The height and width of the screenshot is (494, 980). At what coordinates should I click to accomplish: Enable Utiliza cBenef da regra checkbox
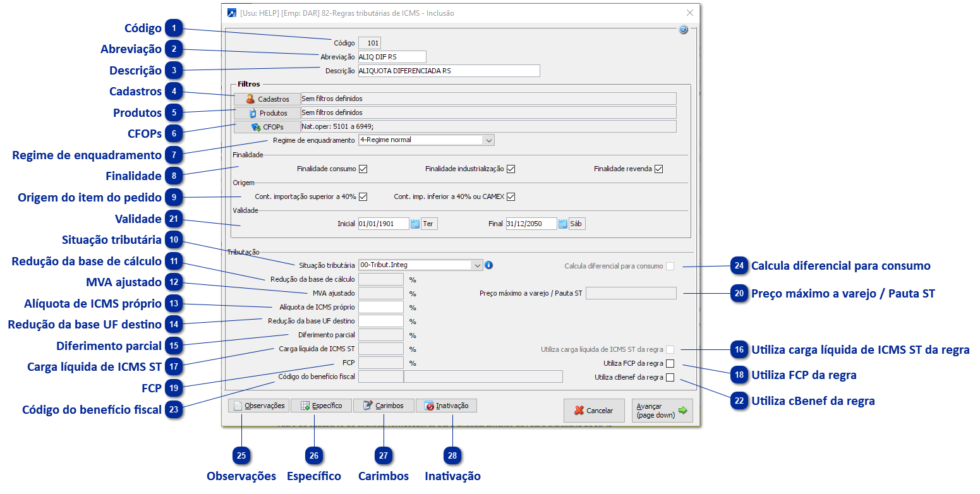tap(670, 378)
